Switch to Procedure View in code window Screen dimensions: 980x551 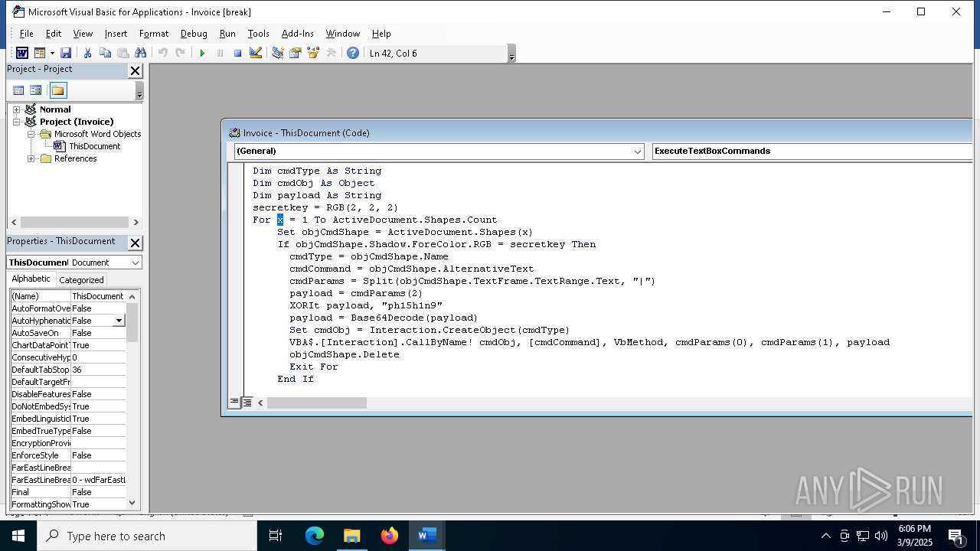tap(235, 403)
